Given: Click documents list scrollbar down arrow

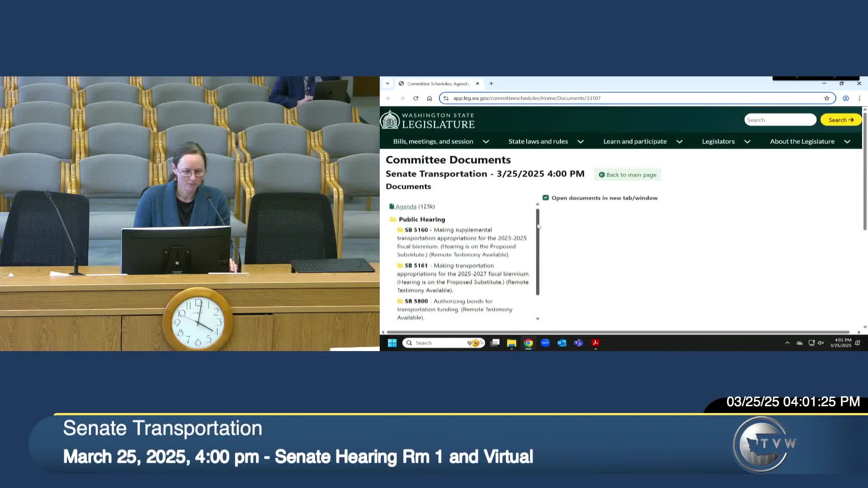Looking at the screenshot, I should tap(538, 319).
